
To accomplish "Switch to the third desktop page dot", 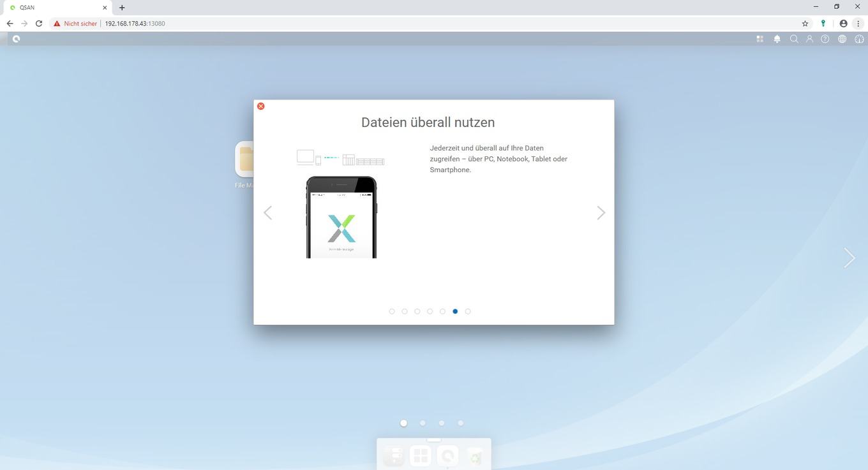I will (442, 423).
